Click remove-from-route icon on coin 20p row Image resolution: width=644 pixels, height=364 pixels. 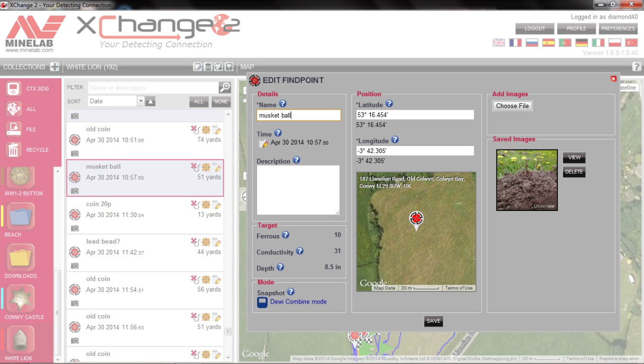click(x=195, y=204)
